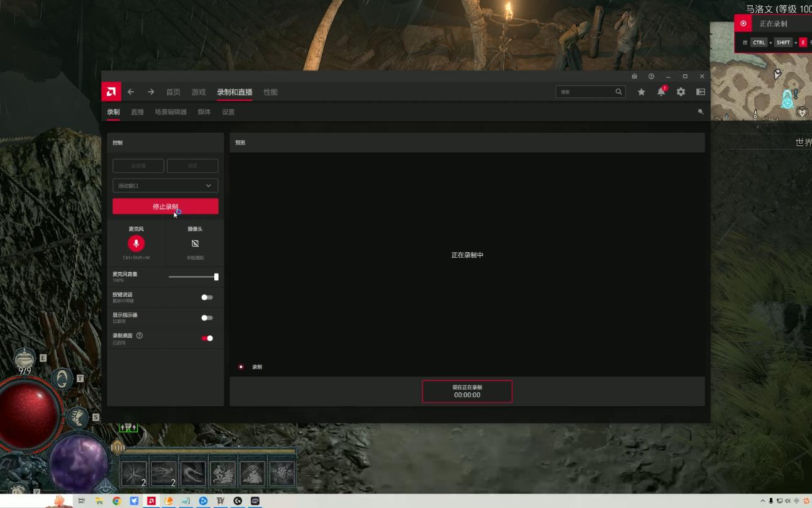Select the 录制 sub-tab
812x508 pixels.
pos(113,112)
